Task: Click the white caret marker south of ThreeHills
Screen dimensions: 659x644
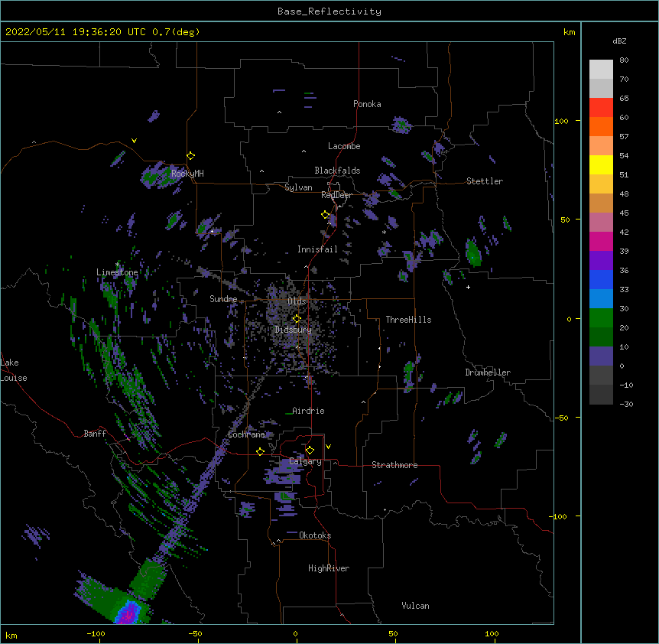Action: 364,402
